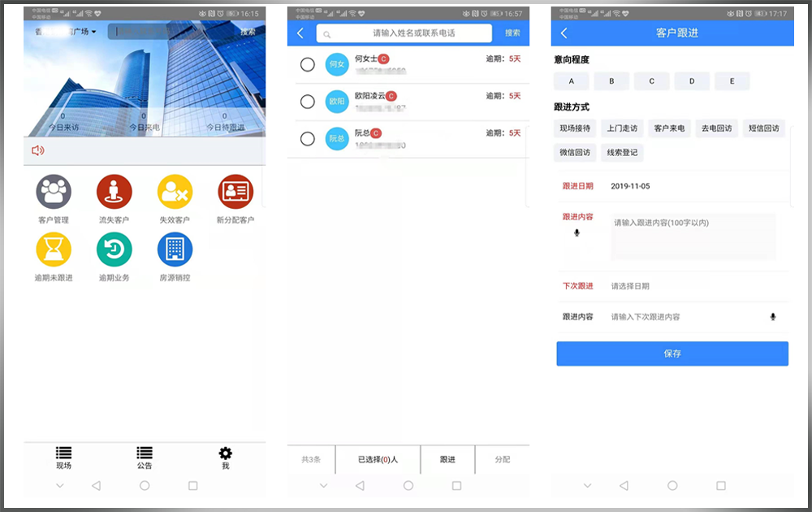812x512 pixels.
Task: Switch to the 公告 bottom tab
Action: (145, 458)
